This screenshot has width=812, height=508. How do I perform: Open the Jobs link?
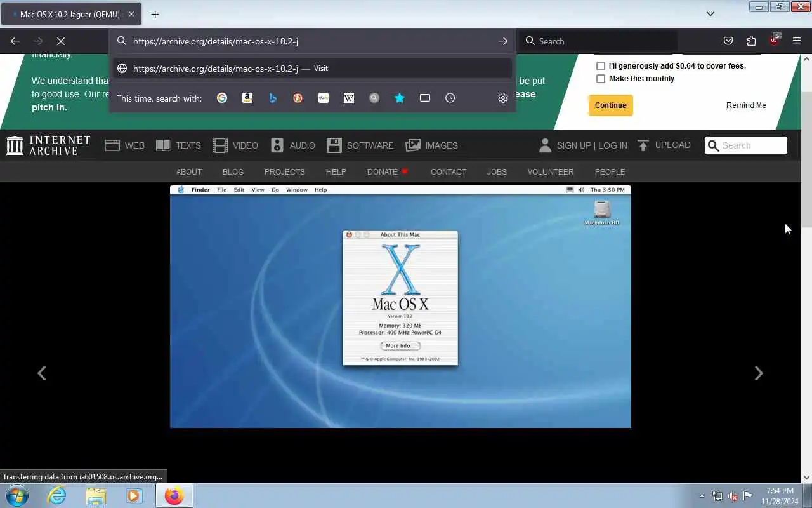pos(497,172)
